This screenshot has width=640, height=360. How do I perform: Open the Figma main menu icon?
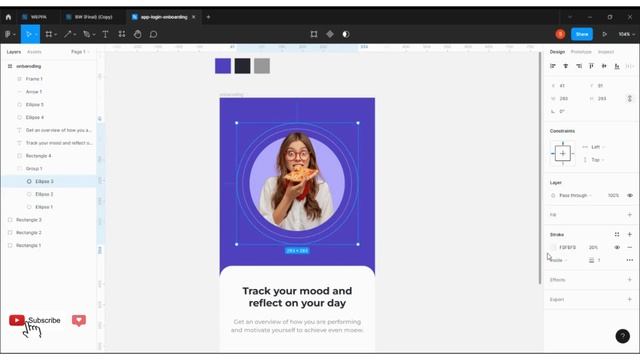point(8,34)
